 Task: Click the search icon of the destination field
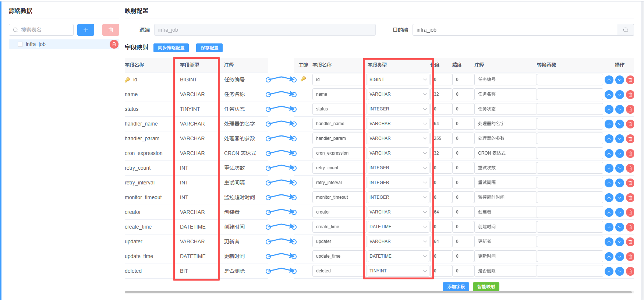(x=625, y=30)
